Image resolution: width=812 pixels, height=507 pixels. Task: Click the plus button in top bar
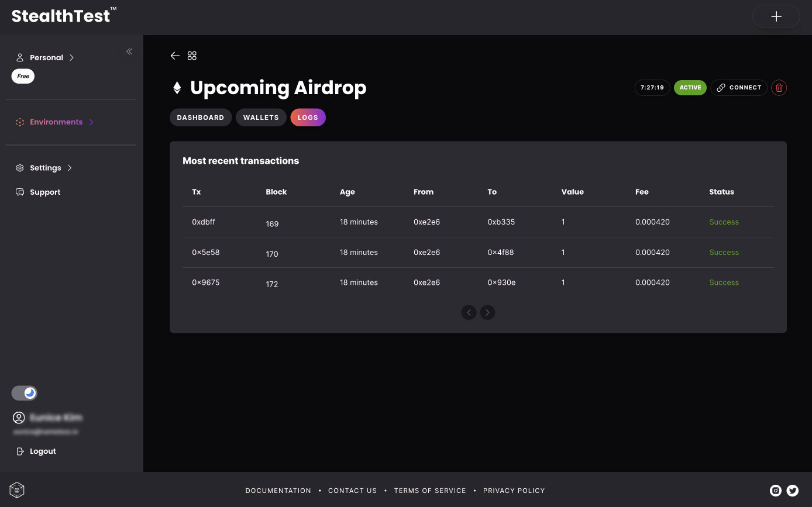[x=776, y=17]
